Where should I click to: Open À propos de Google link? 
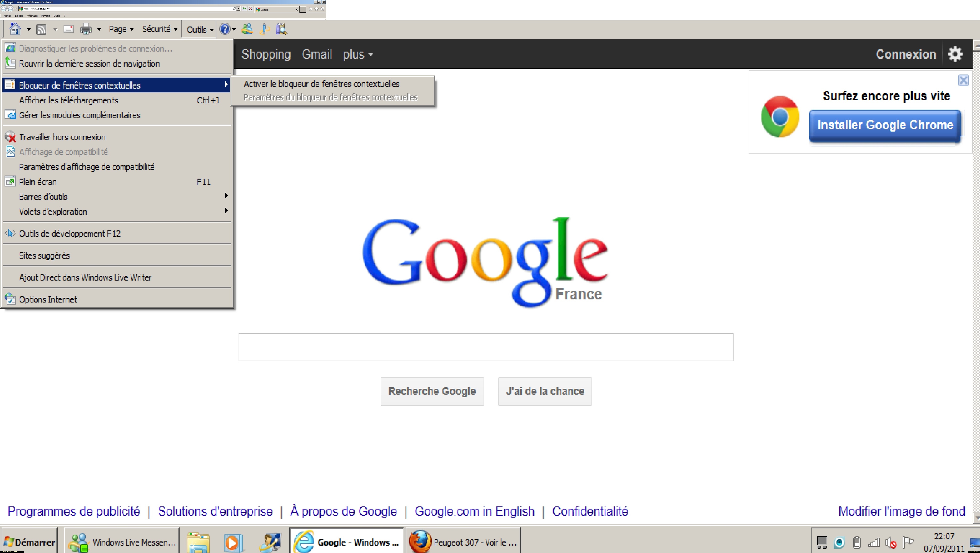click(x=344, y=511)
